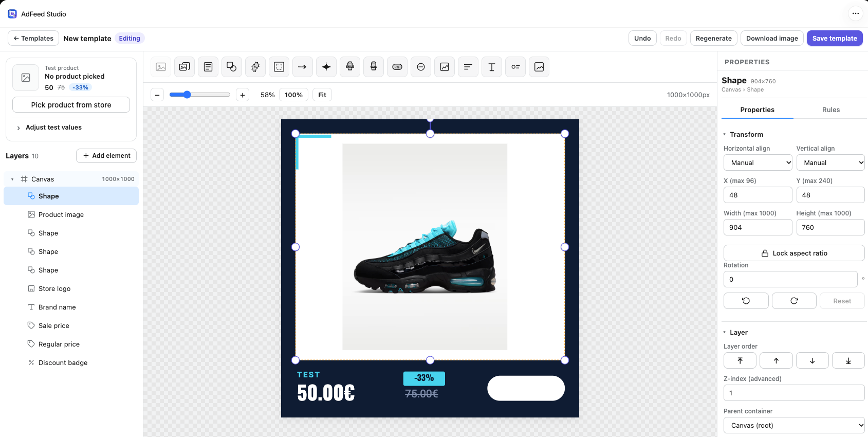Click the four-point sparkle tool icon
The height and width of the screenshot is (437, 868).
pyautogui.click(x=326, y=67)
